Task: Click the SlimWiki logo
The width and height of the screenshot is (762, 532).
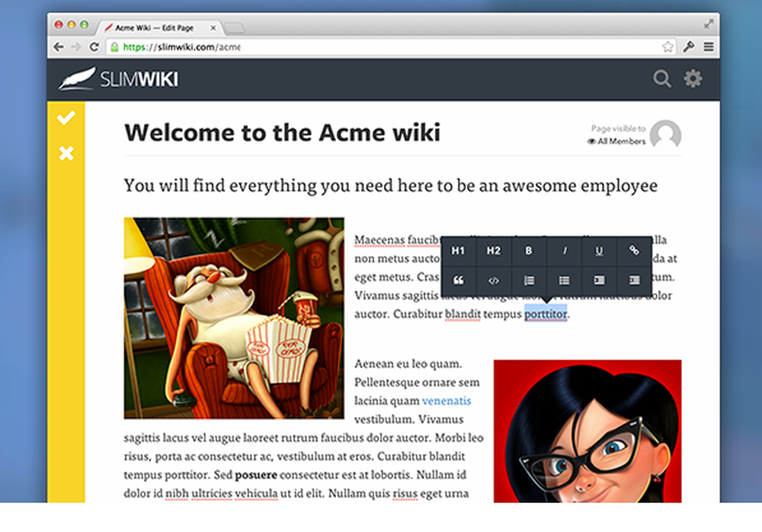Action: pos(119,79)
